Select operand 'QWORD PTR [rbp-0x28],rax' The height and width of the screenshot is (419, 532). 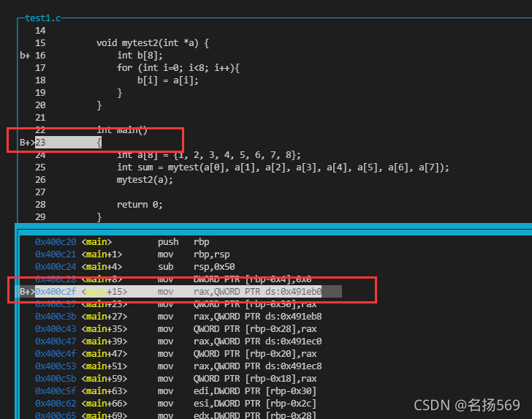pyautogui.click(x=255, y=329)
